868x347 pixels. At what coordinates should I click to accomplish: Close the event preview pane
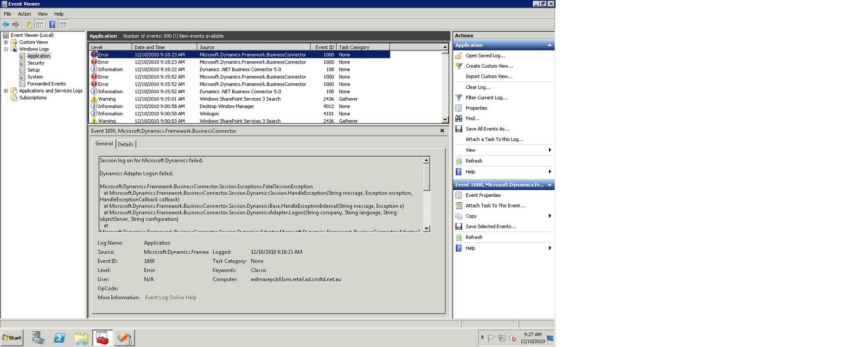[x=442, y=131]
